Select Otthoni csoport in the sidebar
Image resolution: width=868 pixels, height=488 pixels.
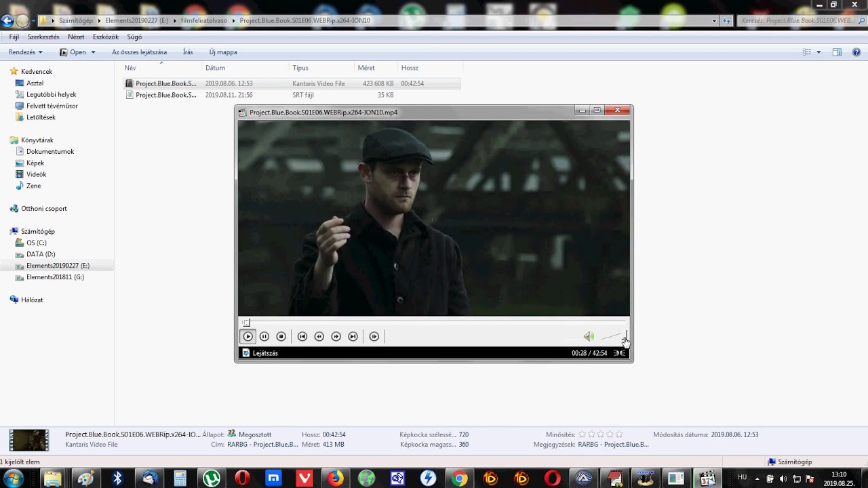tap(43, 209)
